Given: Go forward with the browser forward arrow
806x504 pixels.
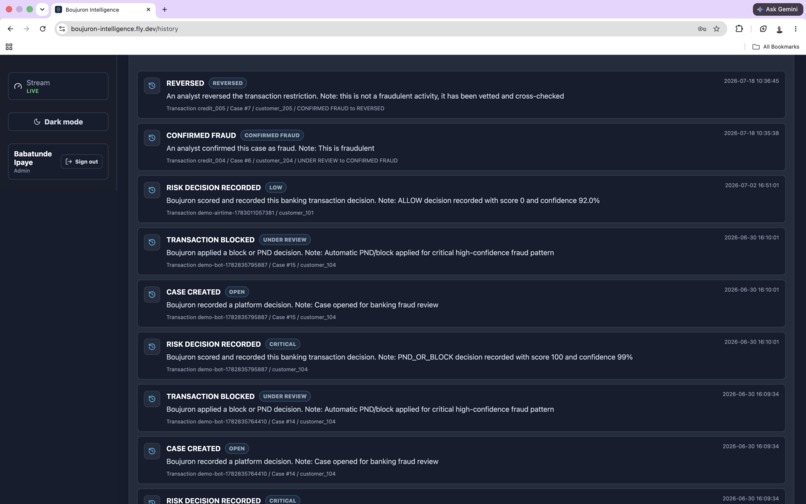Looking at the screenshot, I should click(x=26, y=29).
